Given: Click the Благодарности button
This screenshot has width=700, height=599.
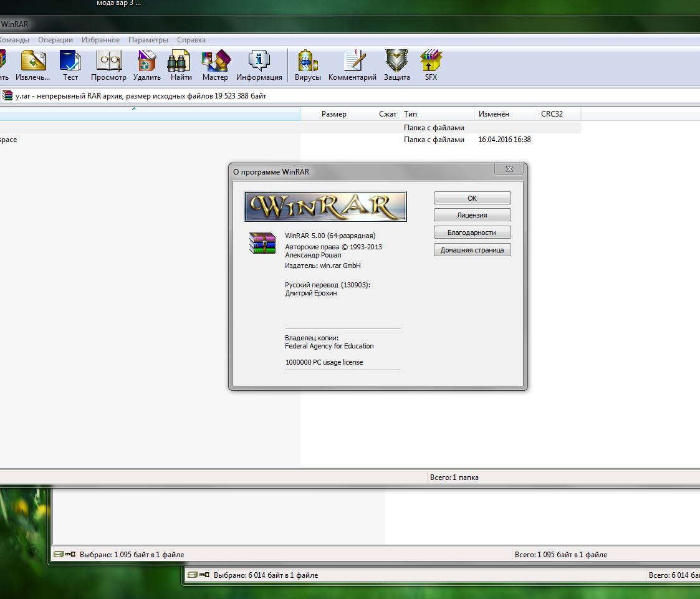Looking at the screenshot, I should [472, 232].
